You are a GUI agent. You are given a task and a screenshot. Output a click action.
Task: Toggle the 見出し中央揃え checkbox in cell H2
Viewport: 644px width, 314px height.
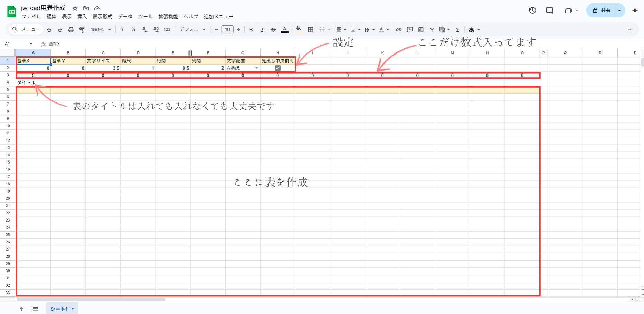pos(277,68)
